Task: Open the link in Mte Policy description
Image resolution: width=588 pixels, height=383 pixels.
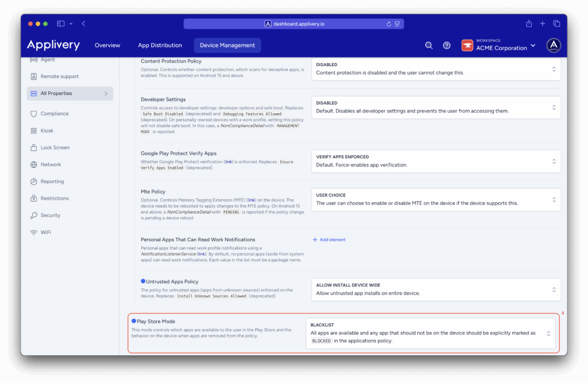Action: click(251, 200)
